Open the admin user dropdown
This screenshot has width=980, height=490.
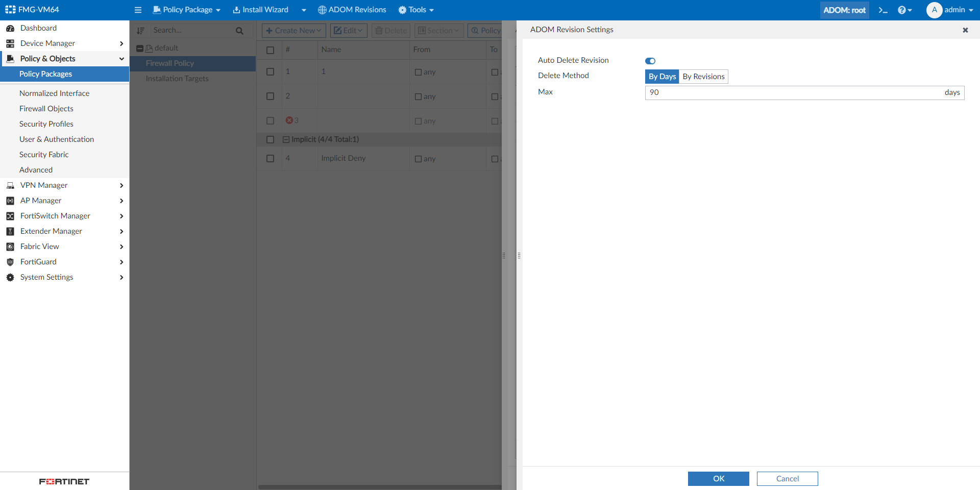[950, 10]
